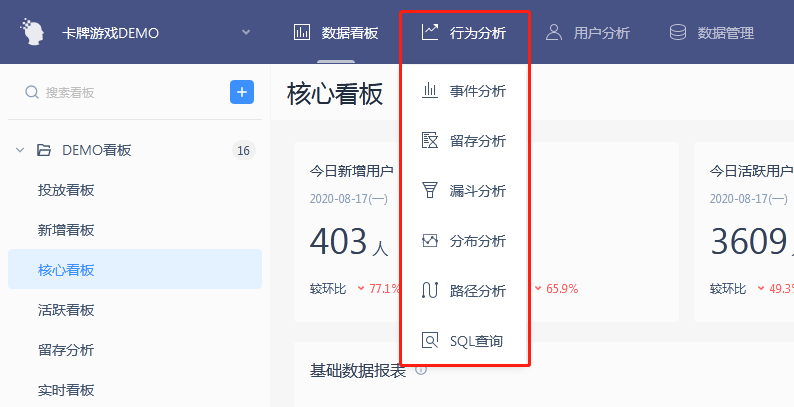Open 新增看板 from the sidebar list
The height and width of the screenshot is (407, 794).
(66, 230)
